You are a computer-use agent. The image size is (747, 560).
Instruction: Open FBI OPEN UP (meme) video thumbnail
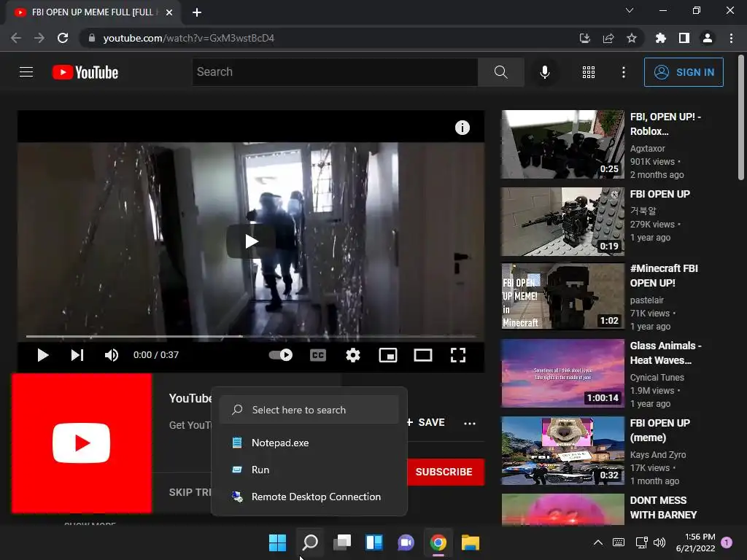coord(562,451)
